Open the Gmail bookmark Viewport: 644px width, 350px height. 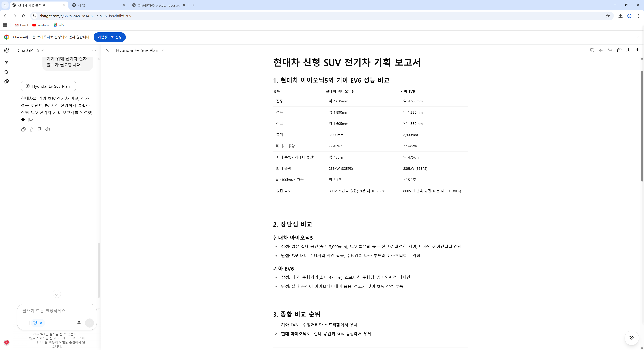pos(21,25)
